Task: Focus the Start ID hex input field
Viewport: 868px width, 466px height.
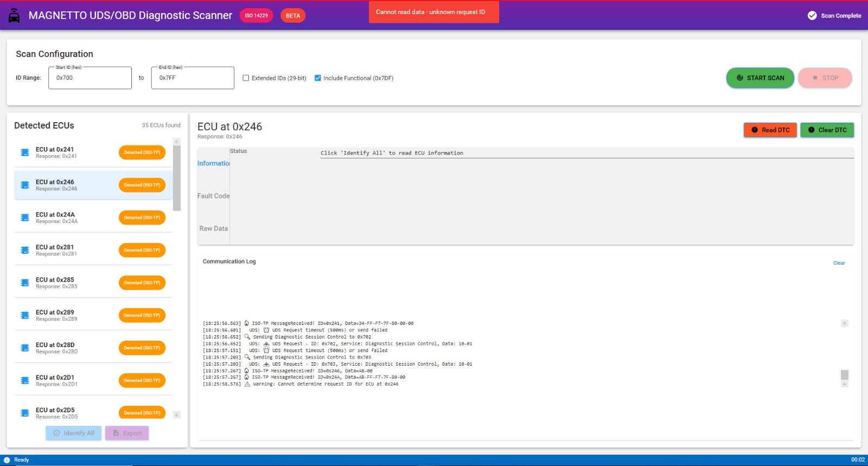Action: coord(90,78)
